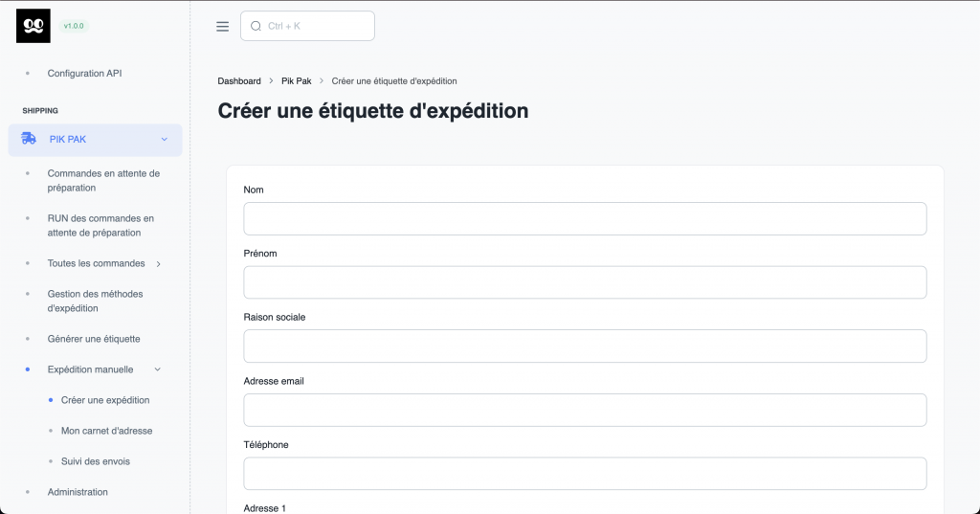This screenshot has height=514, width=980.
Task: Navigate to Dashboard breadcrumb link
Action: pos(239,81)
